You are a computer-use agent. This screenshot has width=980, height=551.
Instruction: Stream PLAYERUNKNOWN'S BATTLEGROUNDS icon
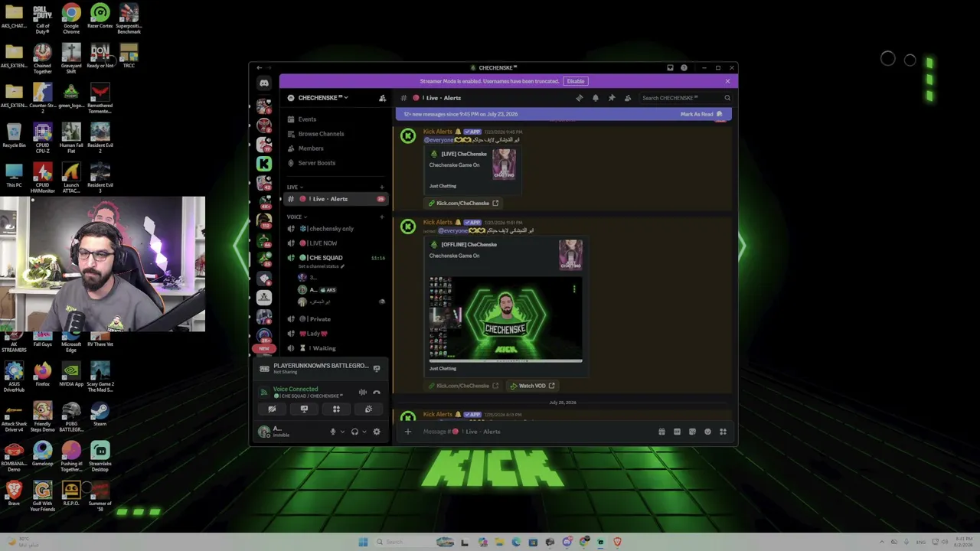[377, 368]
